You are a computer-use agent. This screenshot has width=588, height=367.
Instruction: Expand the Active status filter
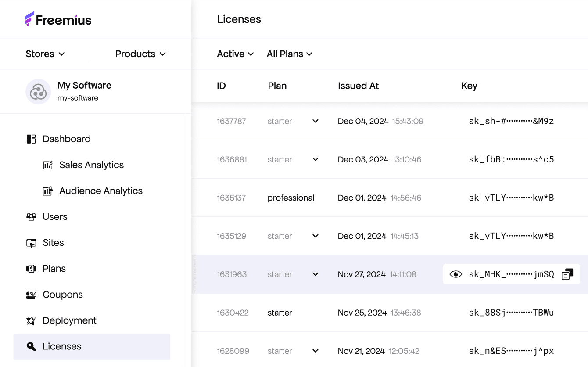click(235, 54)
